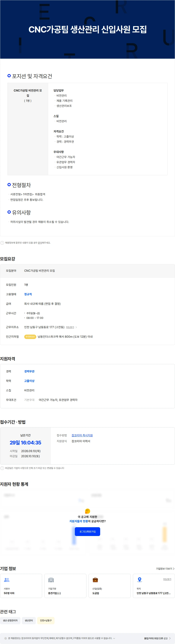Screen dimensions: 175x644
Task: Click 야간근무 가능자, 유관업무 경력자 preference text
Action: coord(58,400)
